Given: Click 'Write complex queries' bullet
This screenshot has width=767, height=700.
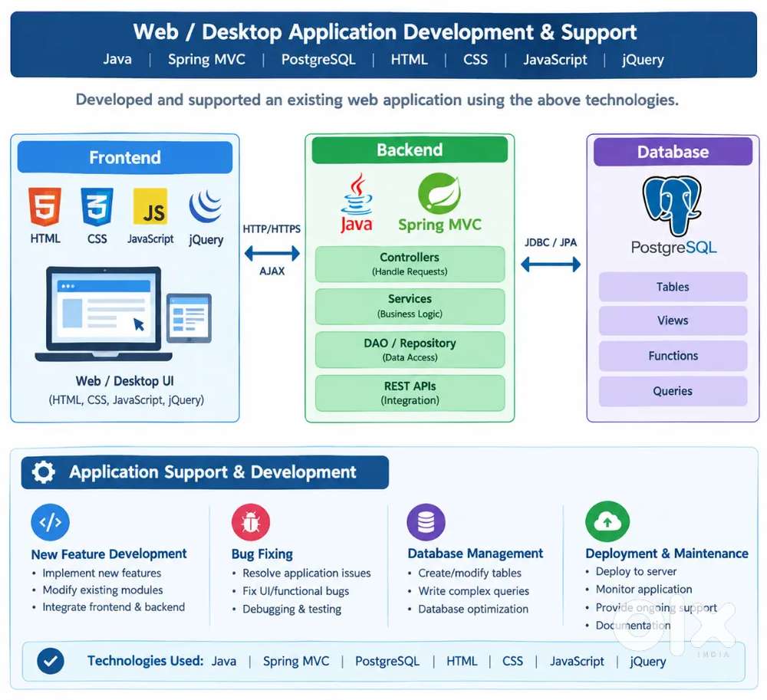Looking at the screenshot, I should (473, 591).
